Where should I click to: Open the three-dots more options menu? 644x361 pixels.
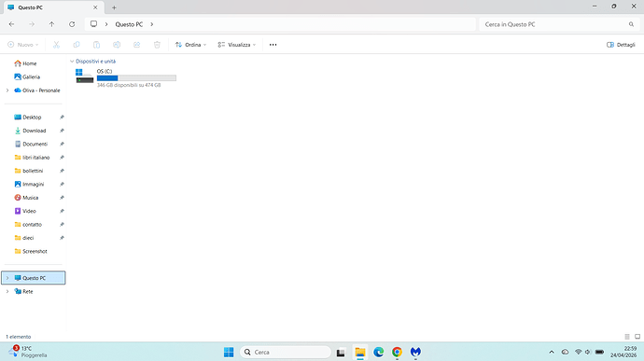tap(273, 45)
